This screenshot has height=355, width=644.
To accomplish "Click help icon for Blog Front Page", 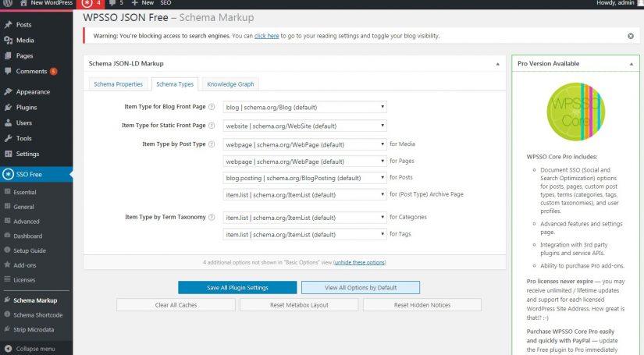I will (212, 107).
